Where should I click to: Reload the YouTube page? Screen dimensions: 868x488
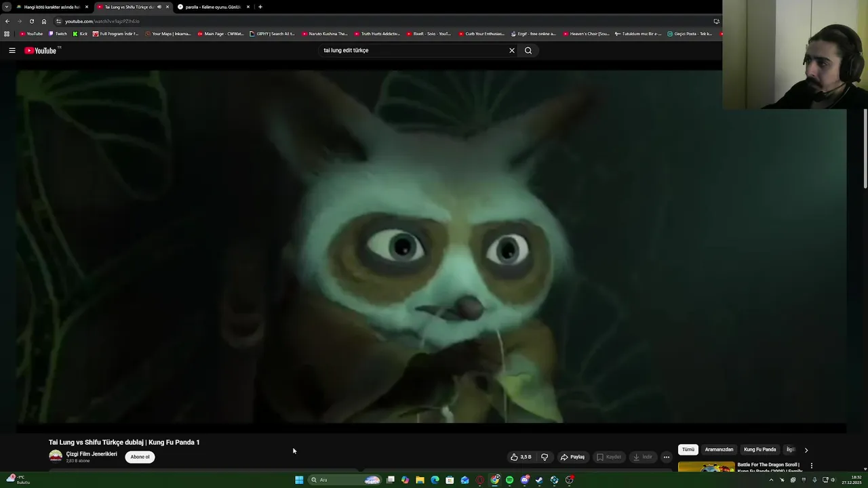point(31,21)
